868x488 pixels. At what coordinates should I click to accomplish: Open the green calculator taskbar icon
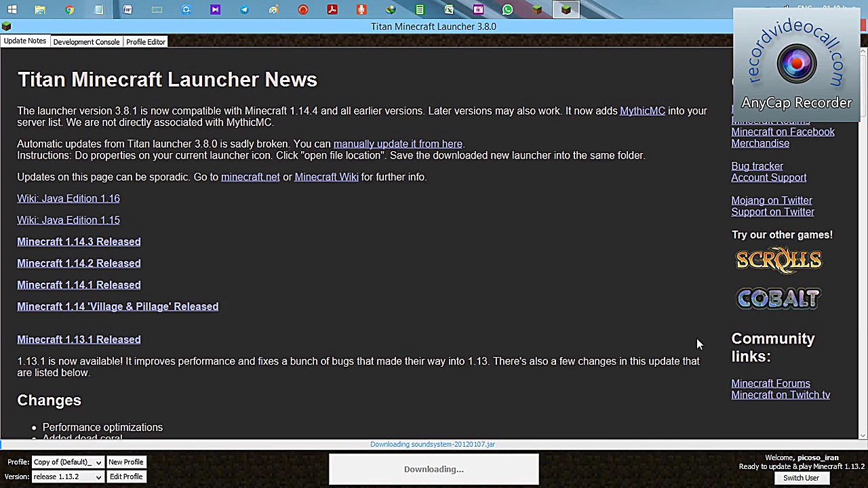pos(420,9)
